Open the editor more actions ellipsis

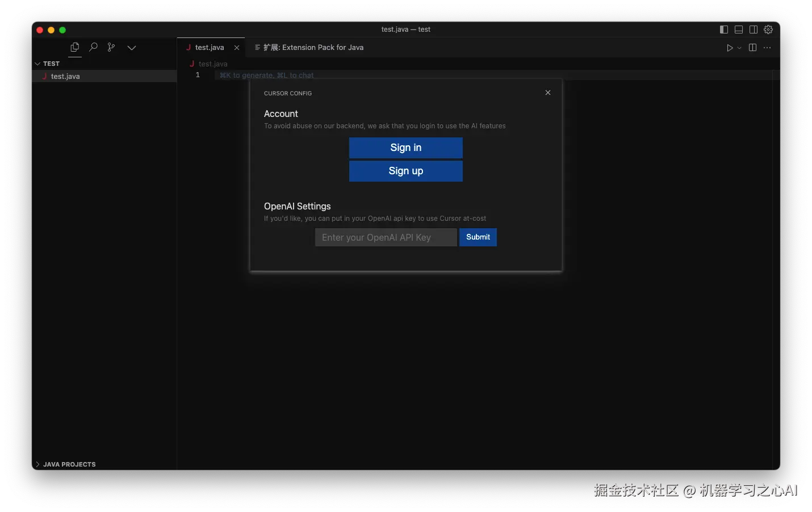(x=767, y=48)
